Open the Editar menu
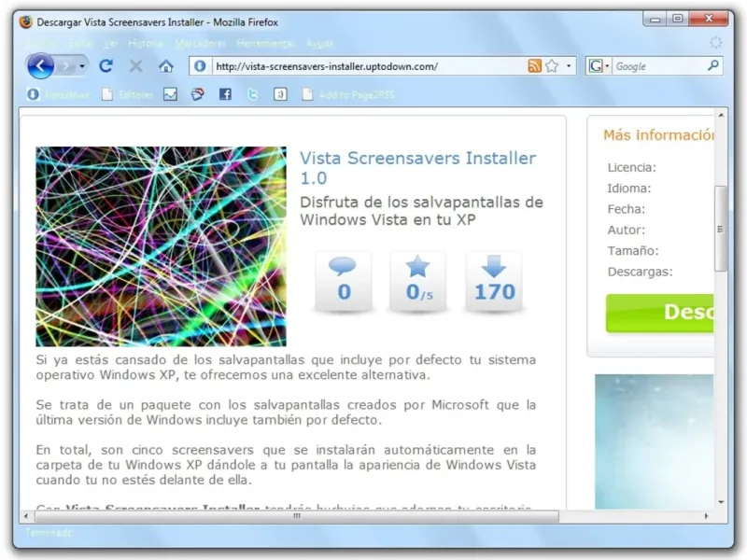747x560 pixels. tap(80, 43)
